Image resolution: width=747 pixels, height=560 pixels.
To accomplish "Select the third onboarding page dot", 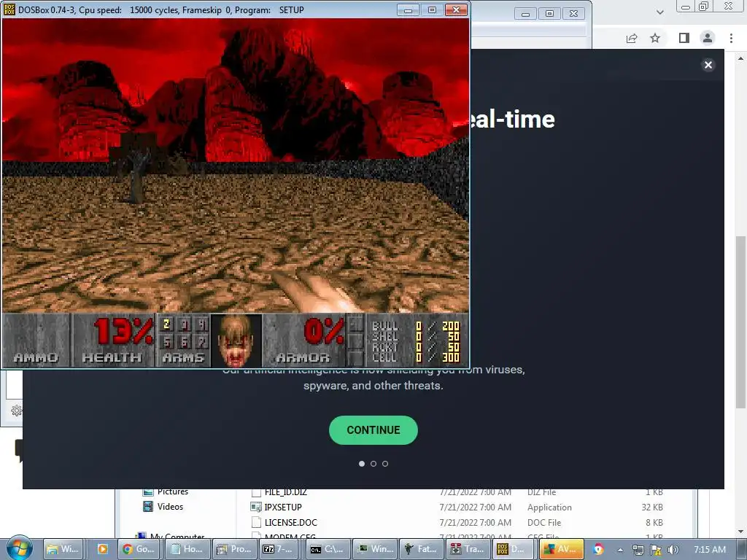I will pyautogui.click(x=385, y=464).
